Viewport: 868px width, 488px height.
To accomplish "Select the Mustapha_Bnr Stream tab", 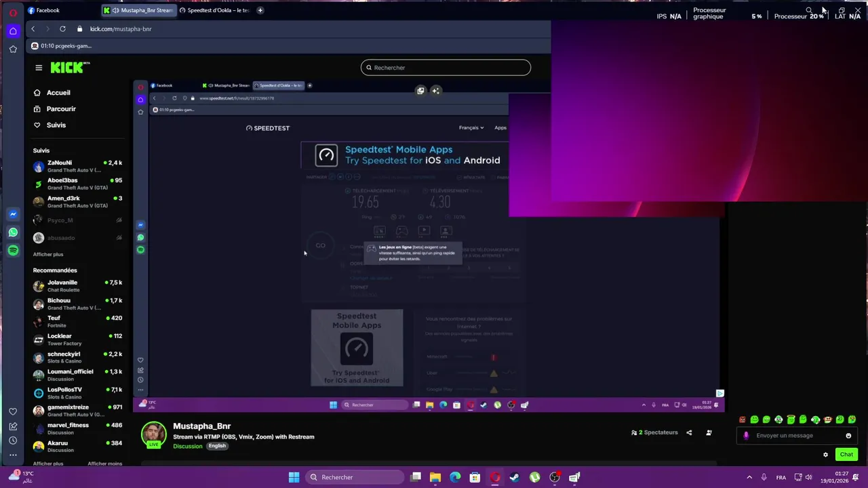I will pos(138,10).
